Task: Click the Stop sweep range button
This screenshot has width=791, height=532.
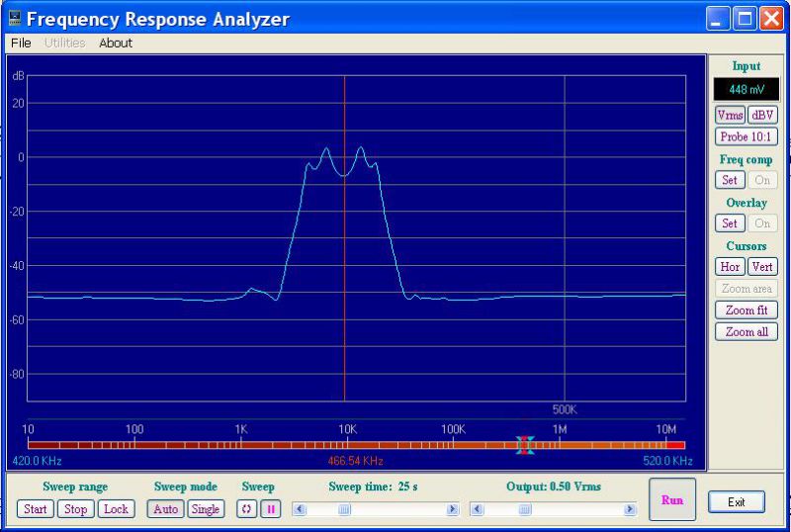Action: 76,509
